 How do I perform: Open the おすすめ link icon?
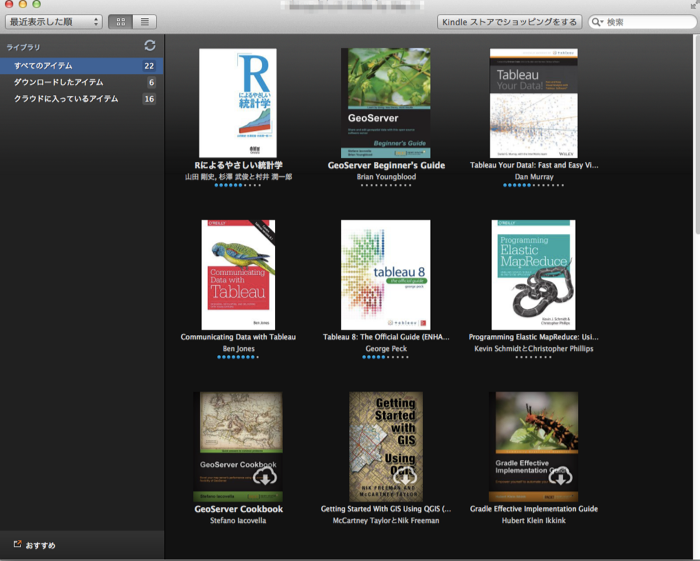pos(17,544)
